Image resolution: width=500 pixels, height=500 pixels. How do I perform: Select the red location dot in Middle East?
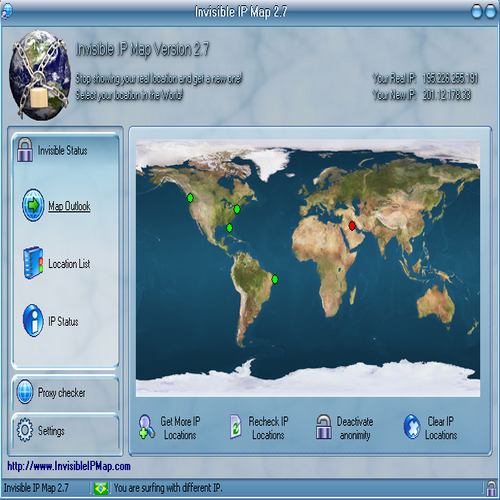352,226
